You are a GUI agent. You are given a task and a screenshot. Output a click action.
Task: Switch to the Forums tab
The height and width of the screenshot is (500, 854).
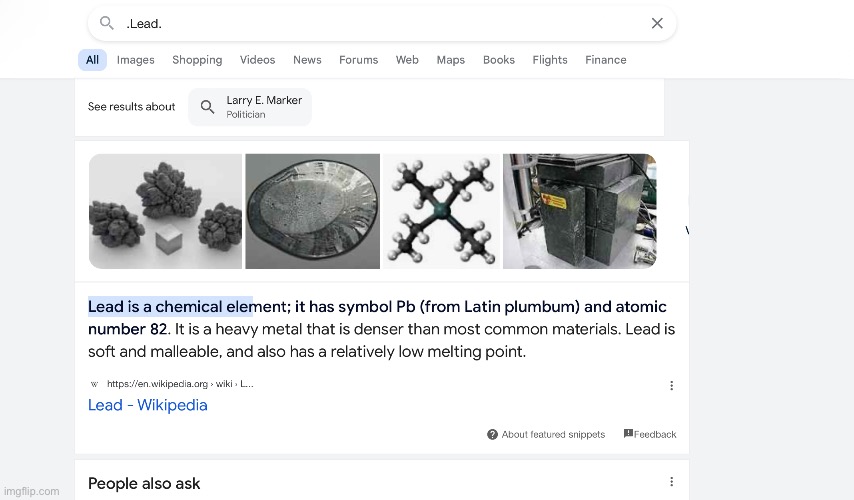point(358,60)
